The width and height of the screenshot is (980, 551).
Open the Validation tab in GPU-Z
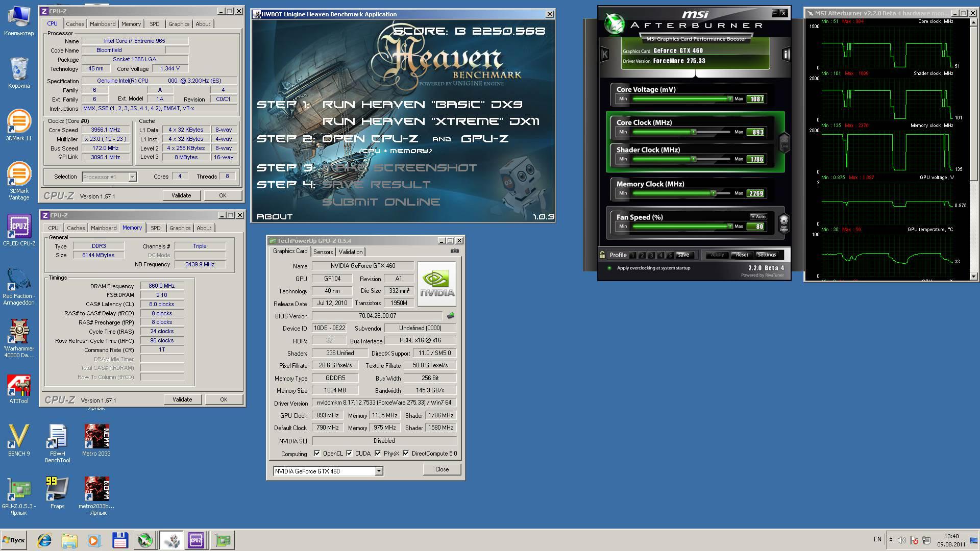point(351,252)
